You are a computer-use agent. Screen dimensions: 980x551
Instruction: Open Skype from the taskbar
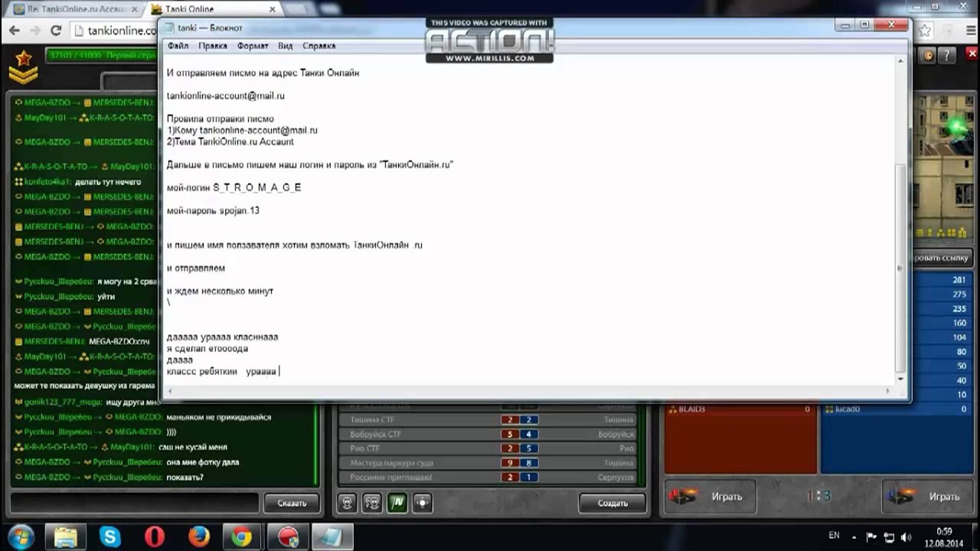pyautogui.click(x=109, y=536)
